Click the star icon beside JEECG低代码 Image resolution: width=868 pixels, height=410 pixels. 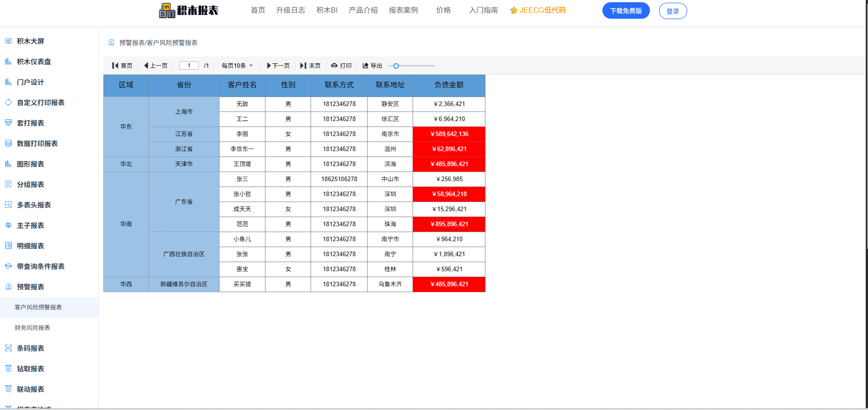(514, 10)
